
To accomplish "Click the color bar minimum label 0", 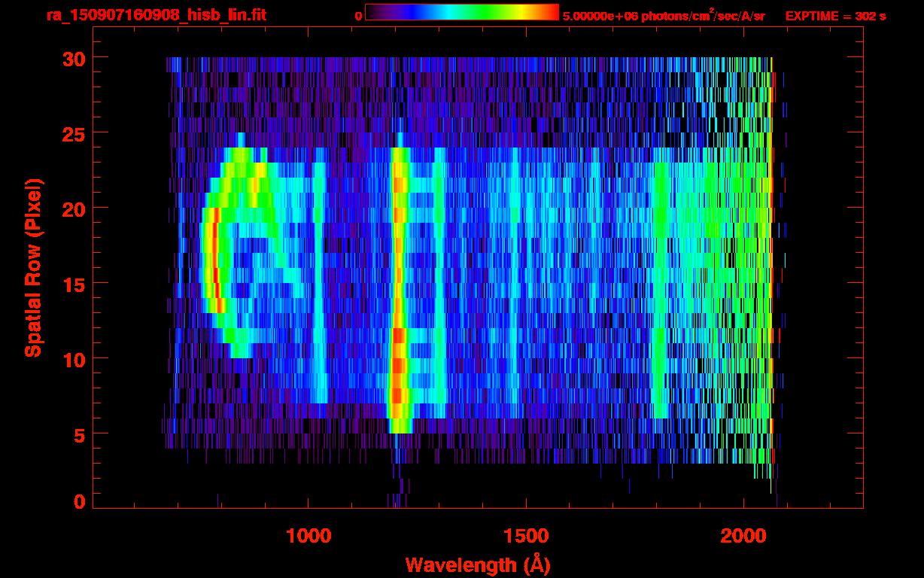I will pos(358,16).
